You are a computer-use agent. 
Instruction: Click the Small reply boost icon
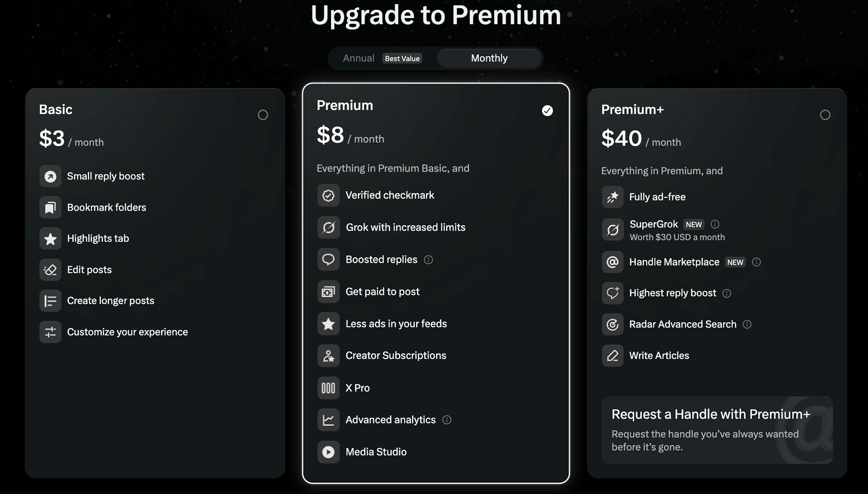click(50, 176)
